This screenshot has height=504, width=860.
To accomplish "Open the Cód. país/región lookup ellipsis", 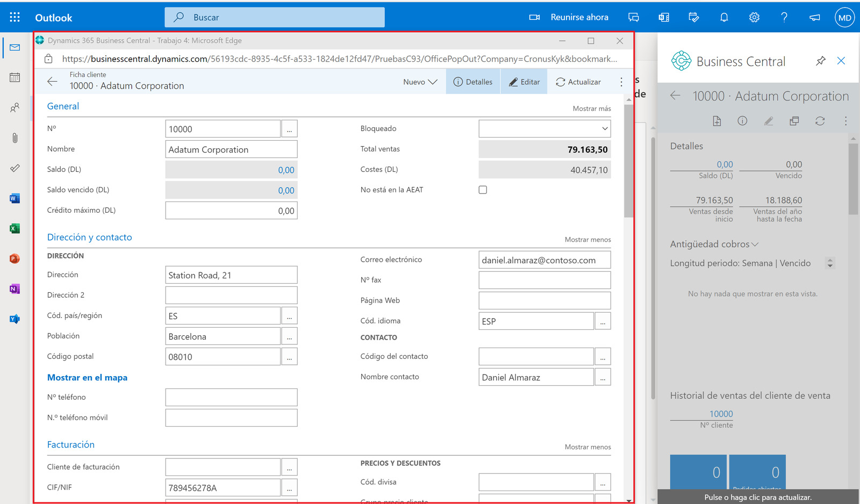I will (x=289, y=316).
